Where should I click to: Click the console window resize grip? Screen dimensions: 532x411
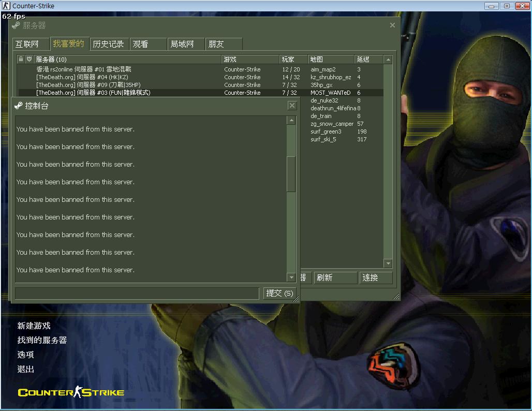pyautogui.click(x=296, y=299)
